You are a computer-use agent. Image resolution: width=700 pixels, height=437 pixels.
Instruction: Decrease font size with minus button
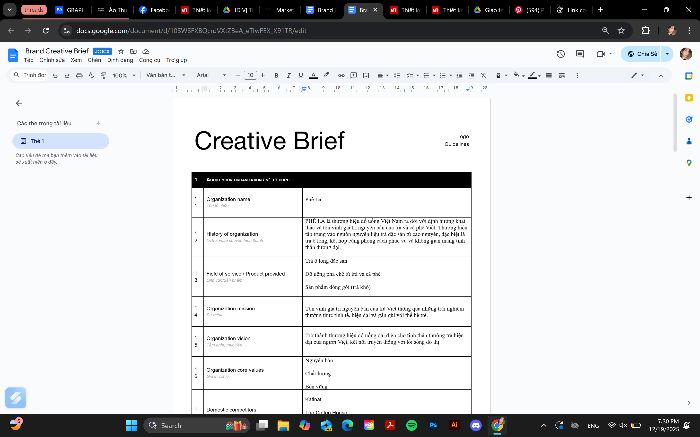click(x=238, y=75)
